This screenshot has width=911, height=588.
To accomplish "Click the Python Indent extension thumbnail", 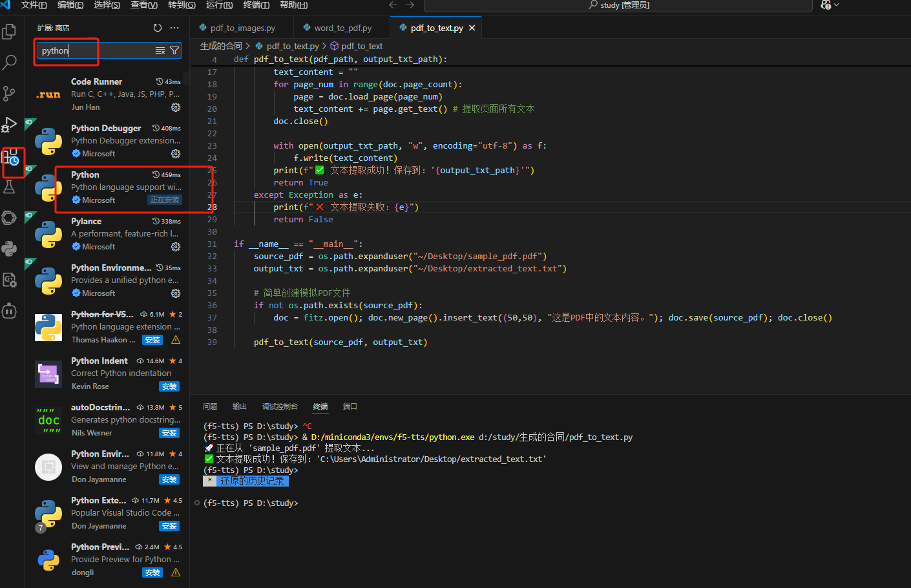I will coord(48,373).
